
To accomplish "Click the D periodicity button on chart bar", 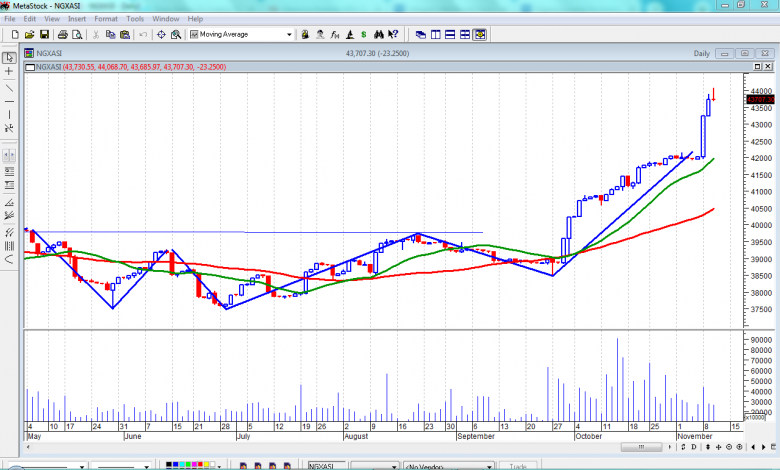I will coord(693,447).
